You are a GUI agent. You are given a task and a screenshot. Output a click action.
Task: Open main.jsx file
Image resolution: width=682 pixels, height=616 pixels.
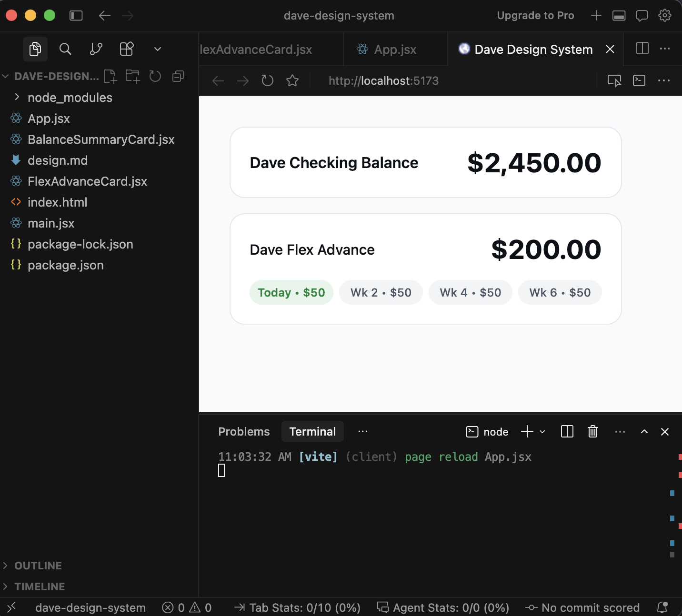click(x=99, y=223)
